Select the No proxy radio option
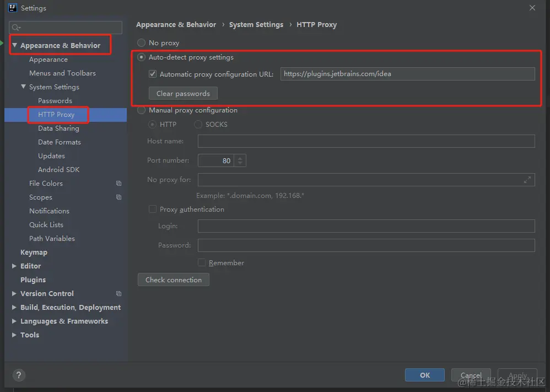The image size is (550, 392). point(142,43)
